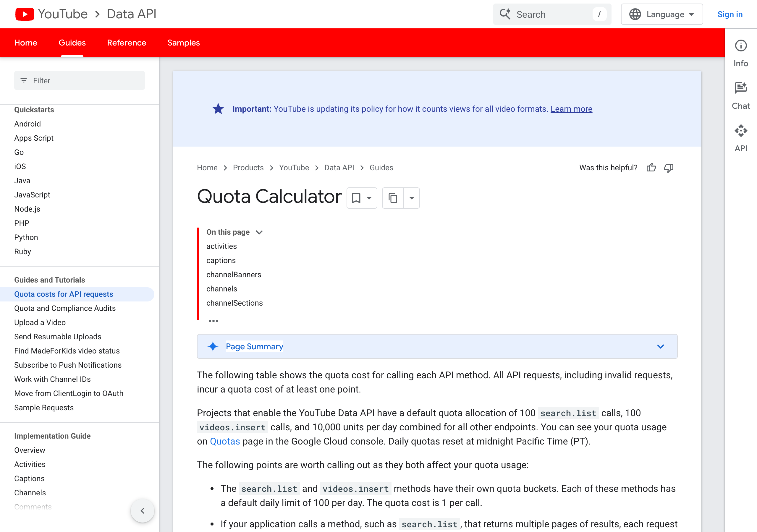Viewport: 757px width, 532px height.
Task: Focus the Search input field
Action: tap(552, 14)
